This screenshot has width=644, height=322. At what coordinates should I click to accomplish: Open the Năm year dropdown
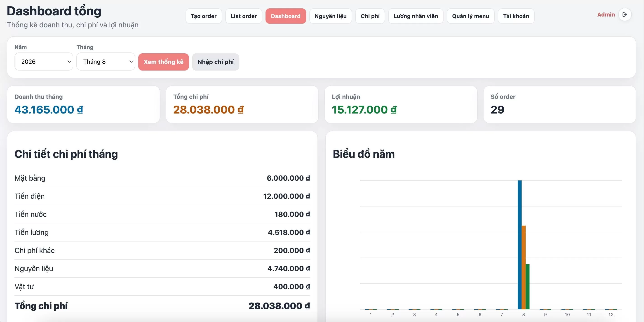(44, 62)
